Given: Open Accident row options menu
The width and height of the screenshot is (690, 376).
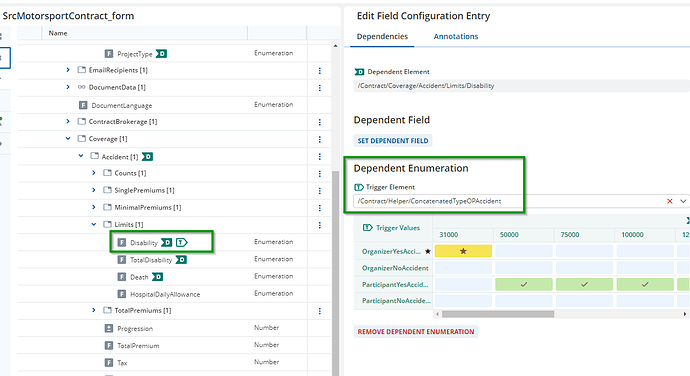Looking at the screenshot, I should [x=319, y=156].
